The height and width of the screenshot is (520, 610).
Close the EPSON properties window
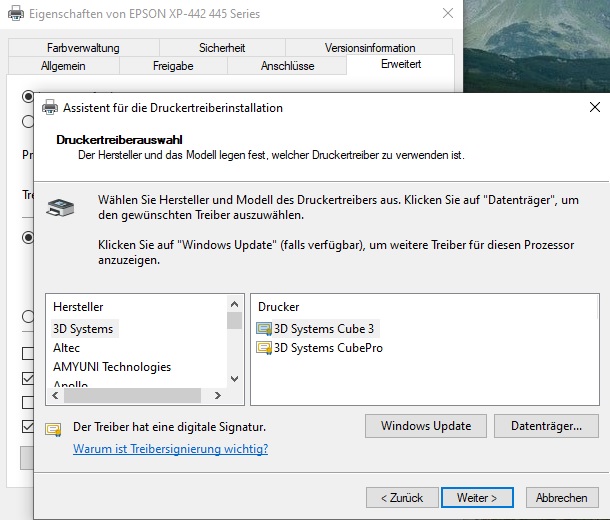point(448,13)
